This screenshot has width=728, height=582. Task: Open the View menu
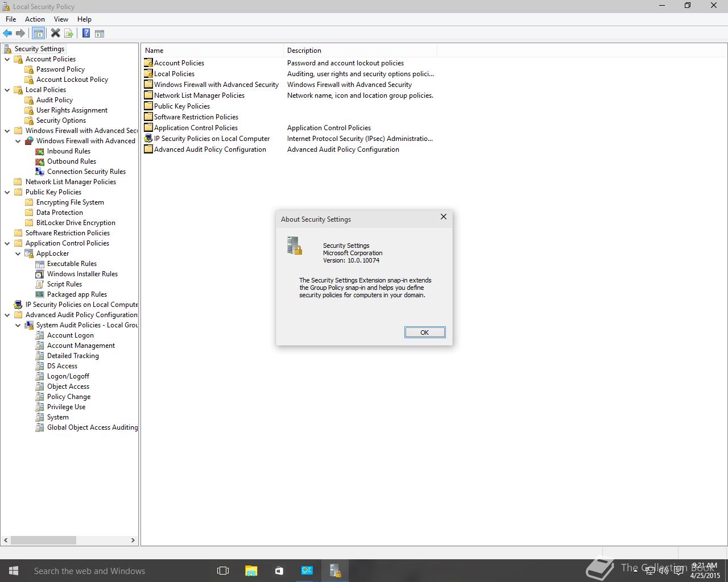pos(61,19)
